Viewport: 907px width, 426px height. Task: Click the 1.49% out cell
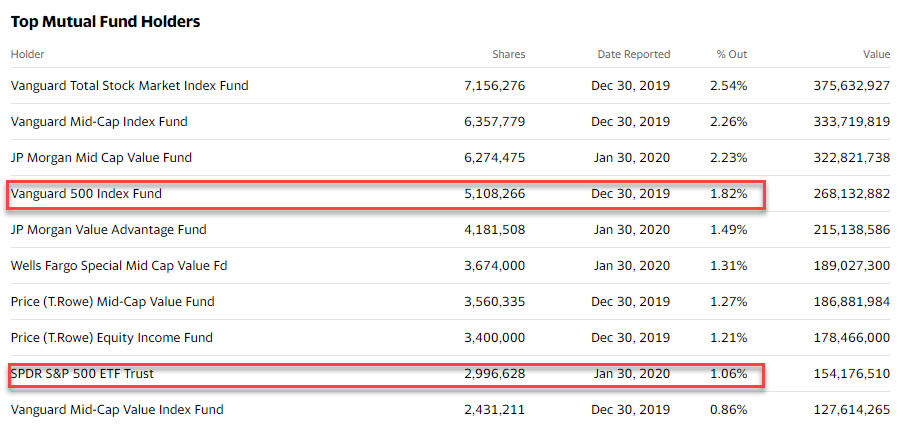tap(728, 230)
